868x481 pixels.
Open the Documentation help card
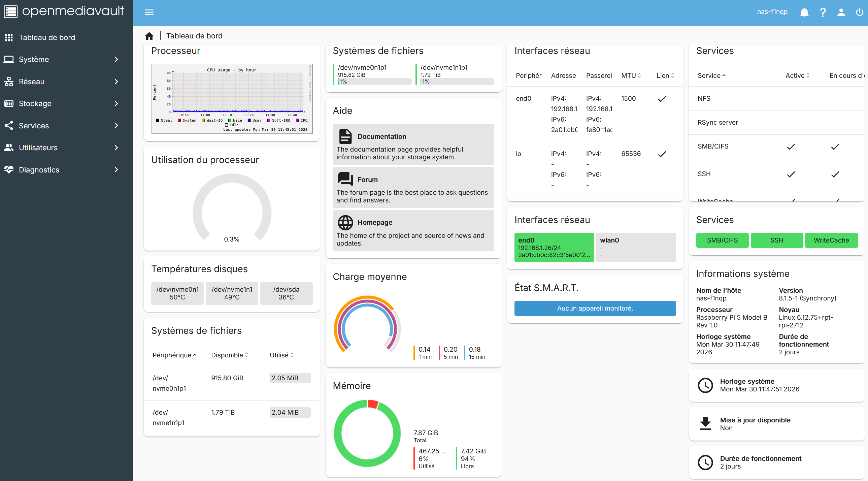(x=413, y=144)
